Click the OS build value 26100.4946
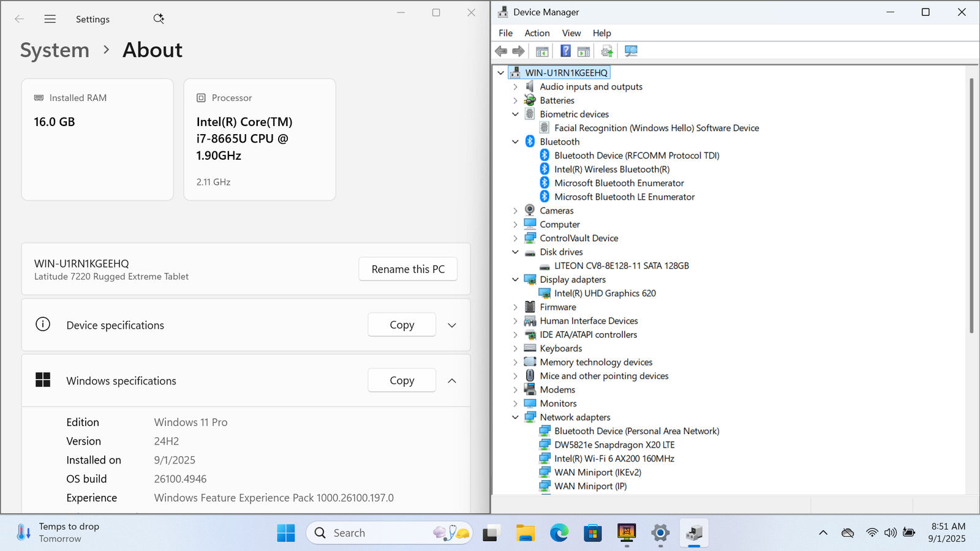The height and width of the screenshot is (551, 980). 180,479
